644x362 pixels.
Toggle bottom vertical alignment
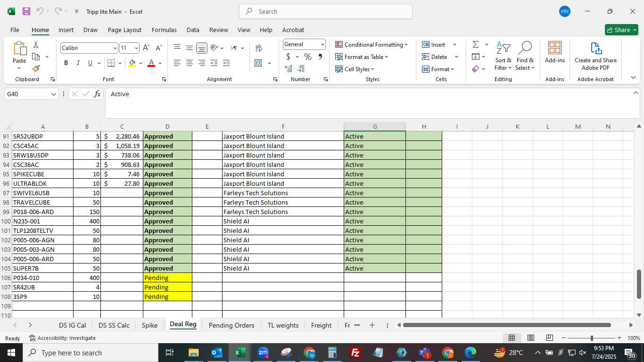coord(202,48)
